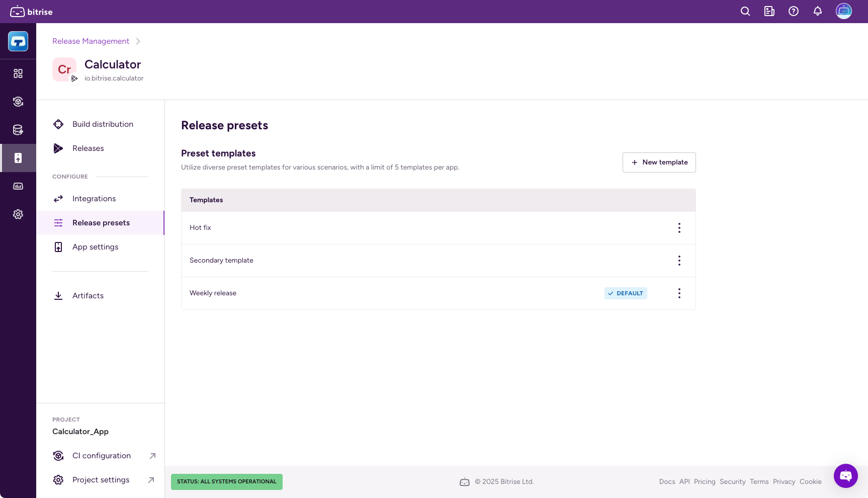Open the Insights chart icon in left rail
The width and height of the screenshot is (868, 498).
[x=18, y=186]
